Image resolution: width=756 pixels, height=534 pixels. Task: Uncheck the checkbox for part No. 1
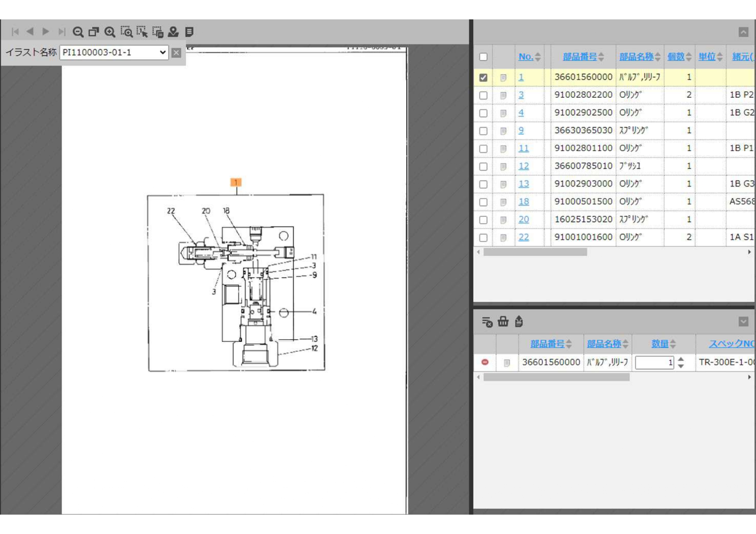click(x=483, y=78)
